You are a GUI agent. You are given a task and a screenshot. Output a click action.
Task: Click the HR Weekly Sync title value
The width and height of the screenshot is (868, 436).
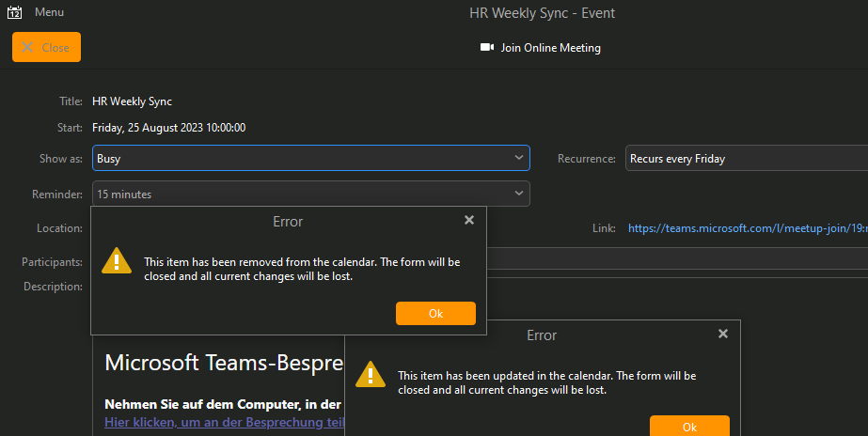(133, 101)
